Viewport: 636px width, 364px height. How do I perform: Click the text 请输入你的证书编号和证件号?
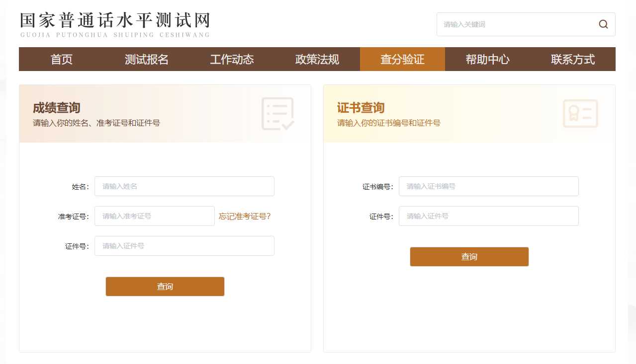pyautogui.click(x=389, y=123)
